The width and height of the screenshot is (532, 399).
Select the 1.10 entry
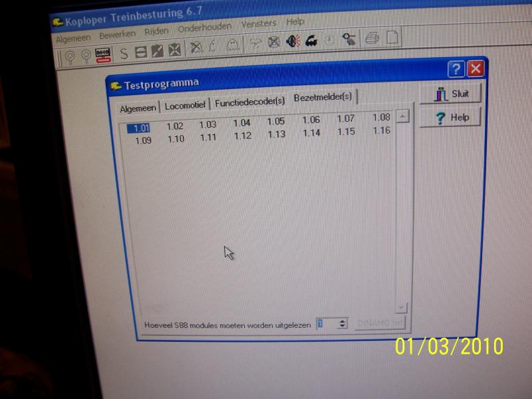(x=176, y=139)
